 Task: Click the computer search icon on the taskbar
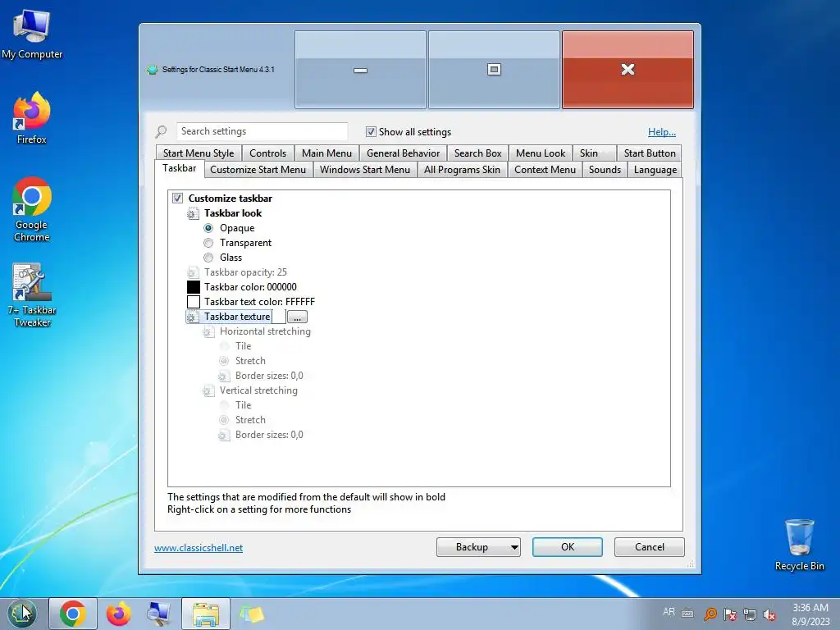click(x=158, y=614)
